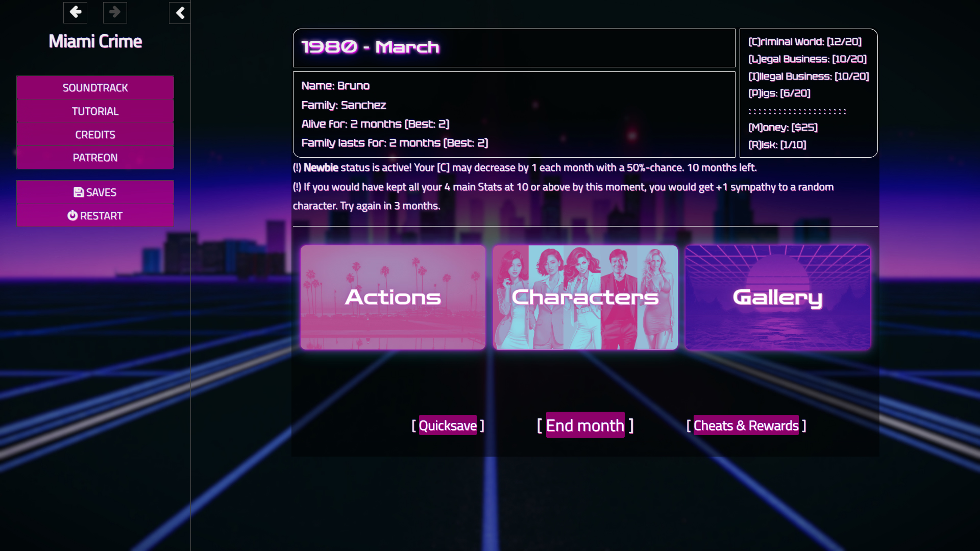
Task: Click the Quicksave link
Action: pyautogui.click(x=448, y=425)
